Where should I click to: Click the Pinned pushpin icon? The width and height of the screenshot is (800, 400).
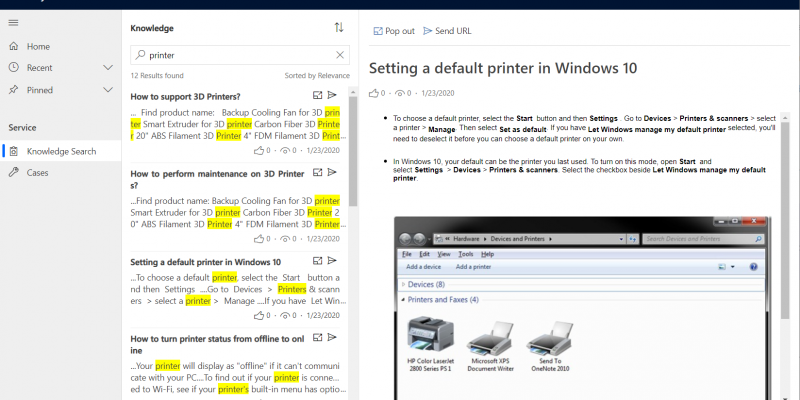(14, 89)
